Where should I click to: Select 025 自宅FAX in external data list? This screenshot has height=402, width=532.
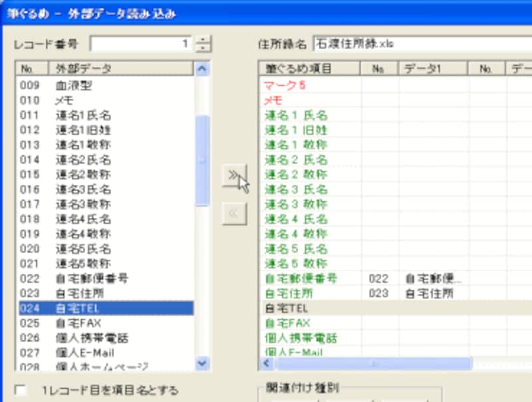coord(105,323)
